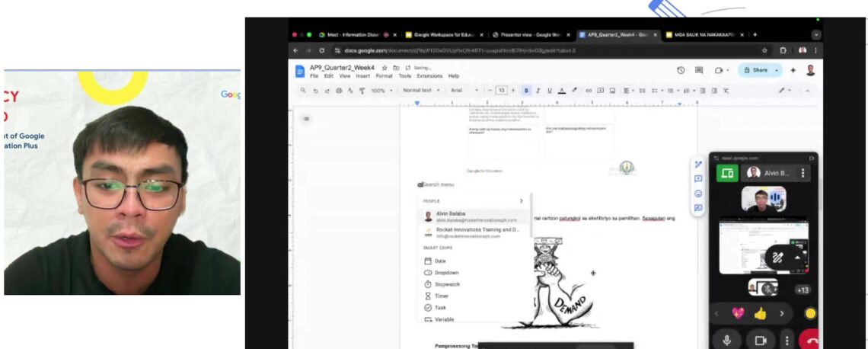Open the Insert menu

[x=362, y=76]
